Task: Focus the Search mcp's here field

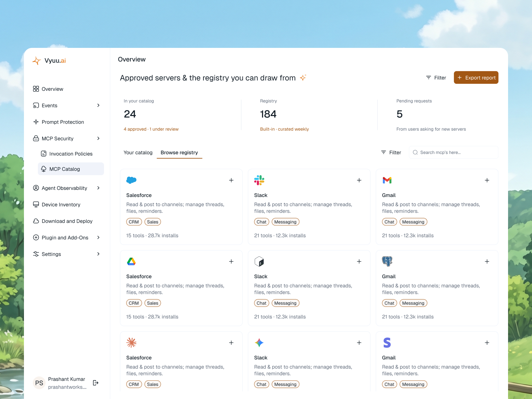Action: (x=454, y=152)
